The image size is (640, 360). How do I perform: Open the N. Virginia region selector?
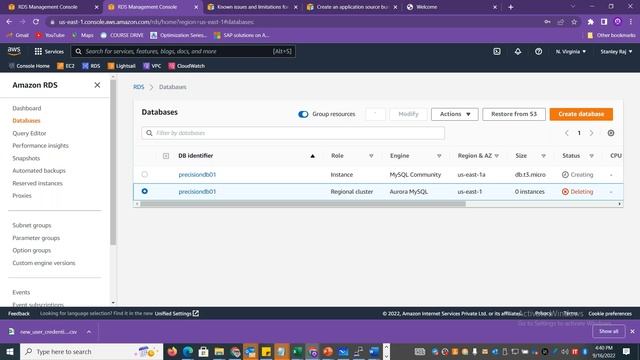coord(571,51)
